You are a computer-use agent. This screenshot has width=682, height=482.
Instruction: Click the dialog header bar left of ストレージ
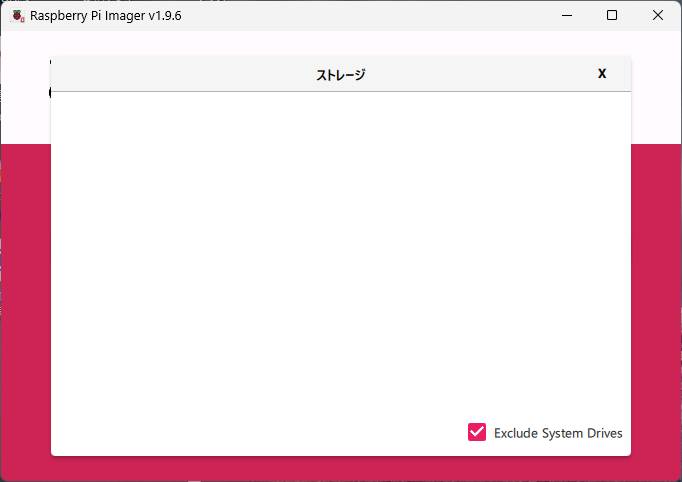tap(180, 74)
